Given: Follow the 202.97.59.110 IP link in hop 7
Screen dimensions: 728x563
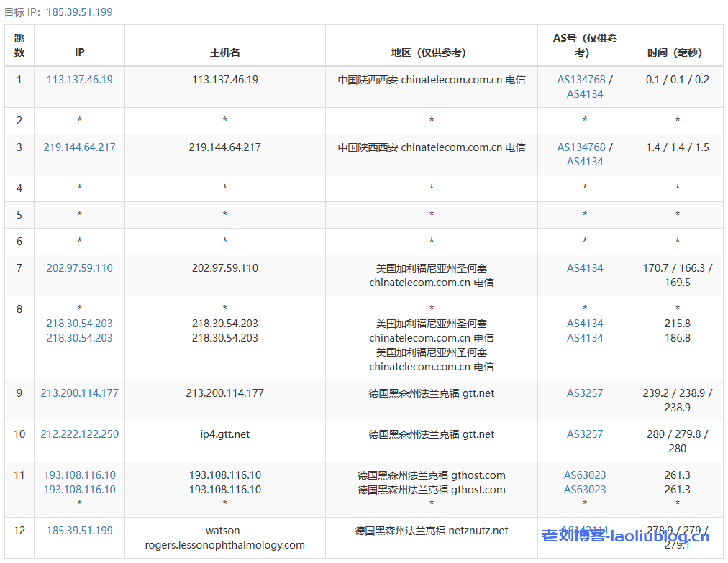Looking at the screenshot, I should (79, 268).
